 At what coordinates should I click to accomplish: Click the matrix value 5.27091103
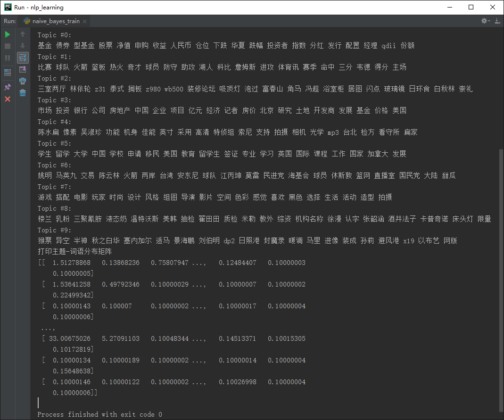(x=121, y=339)
